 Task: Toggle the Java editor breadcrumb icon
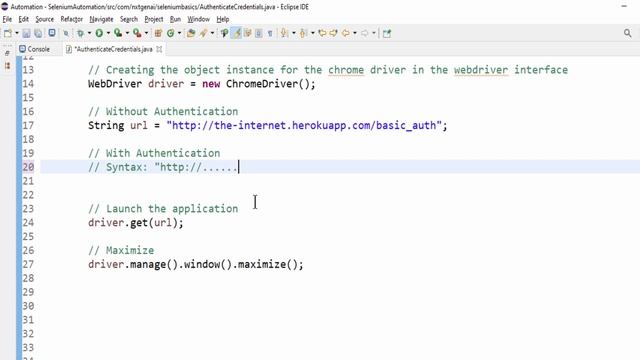[224, 33]
